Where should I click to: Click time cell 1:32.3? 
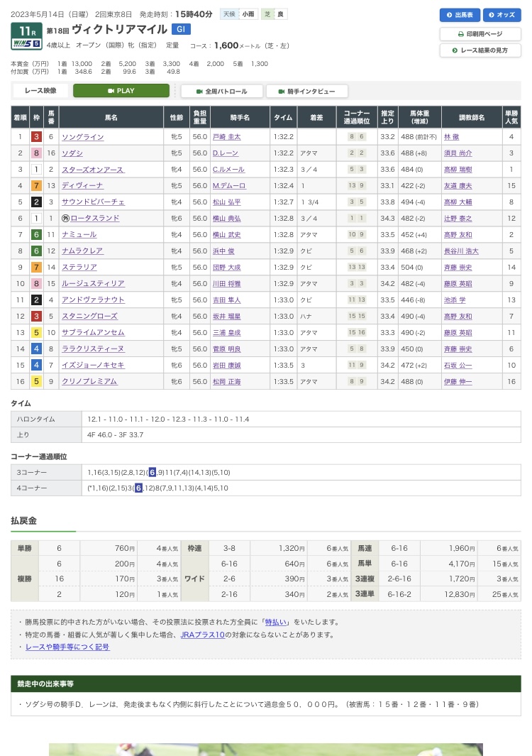point(283,170)
